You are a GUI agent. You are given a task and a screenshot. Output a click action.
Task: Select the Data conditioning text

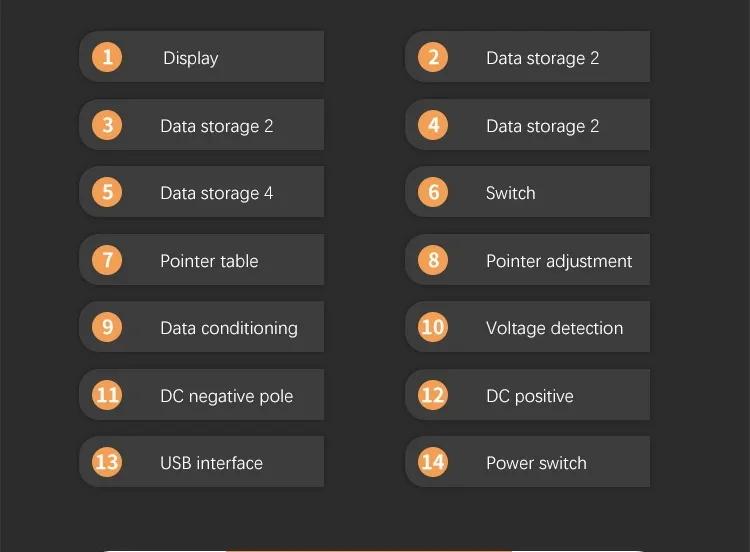coord(229,328)
